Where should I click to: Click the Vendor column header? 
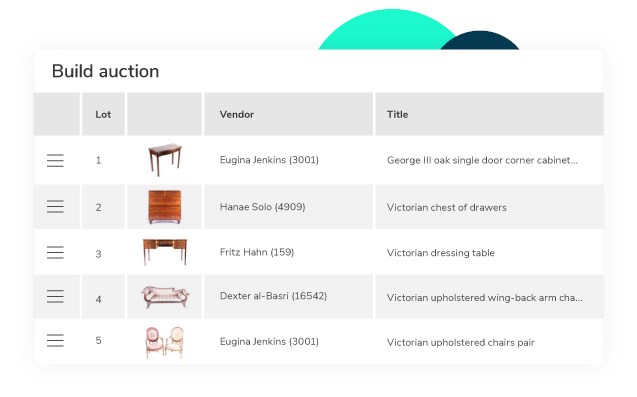(237, 115)
